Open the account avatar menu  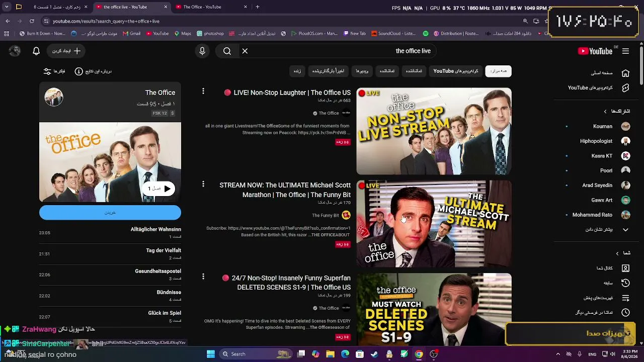15,51
